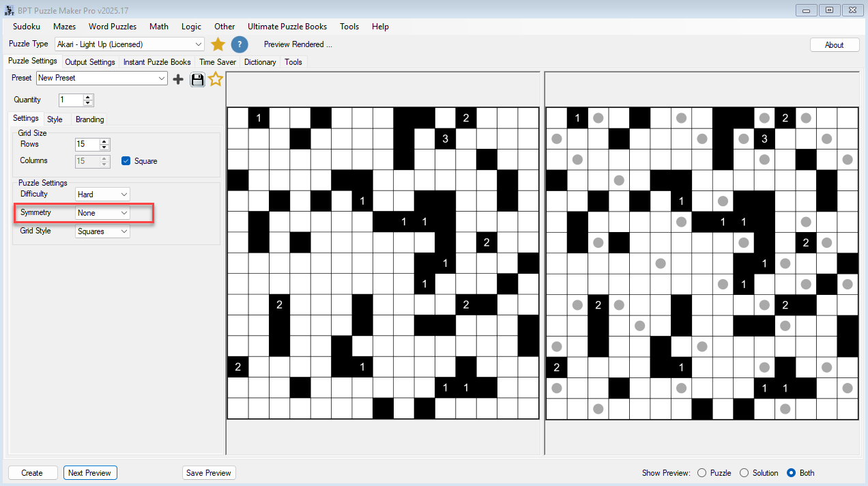Click the Create button
This screenshot has width=868, height=486.
click(32, 473)
